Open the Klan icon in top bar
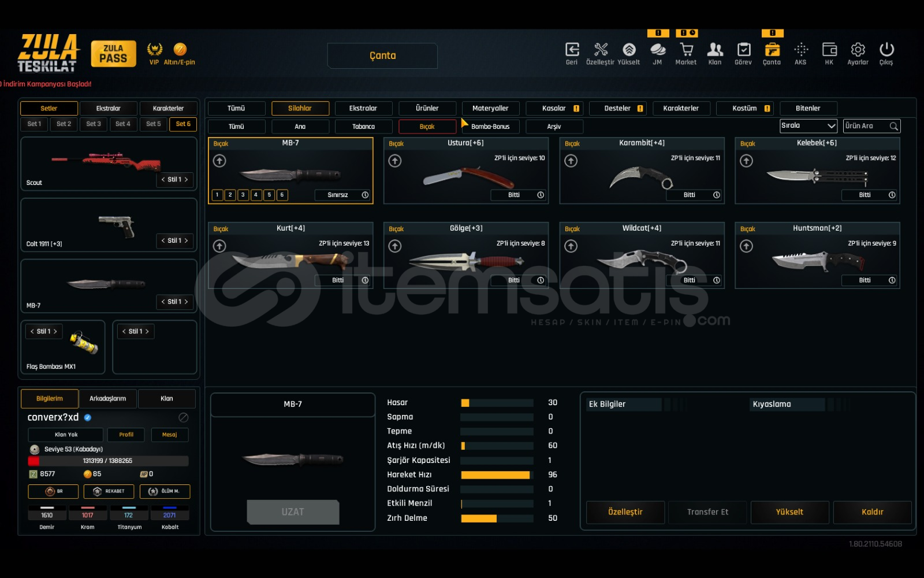 tap(715, 50)
